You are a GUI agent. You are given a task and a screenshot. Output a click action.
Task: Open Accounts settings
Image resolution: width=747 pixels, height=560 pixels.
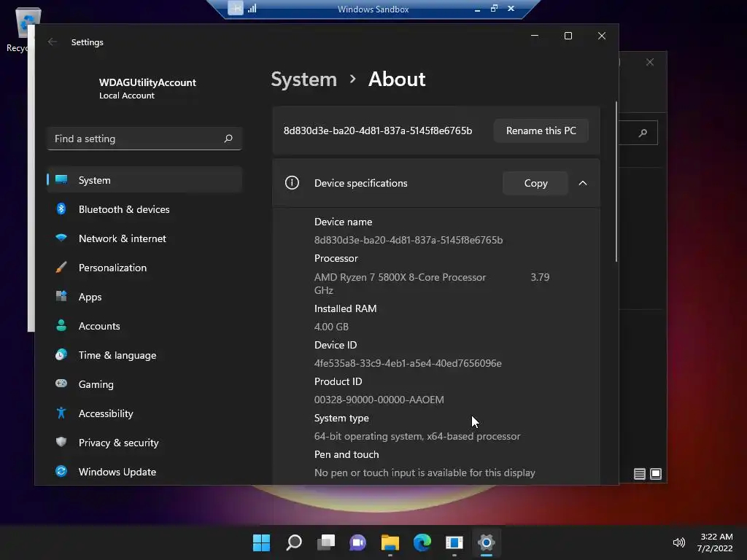144,326
